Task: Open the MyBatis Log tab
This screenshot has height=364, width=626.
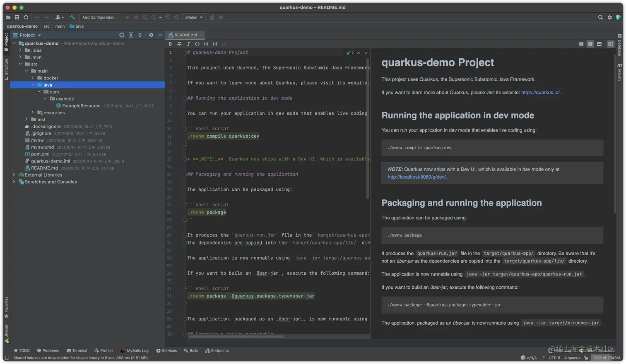Action: coord(135,351)
